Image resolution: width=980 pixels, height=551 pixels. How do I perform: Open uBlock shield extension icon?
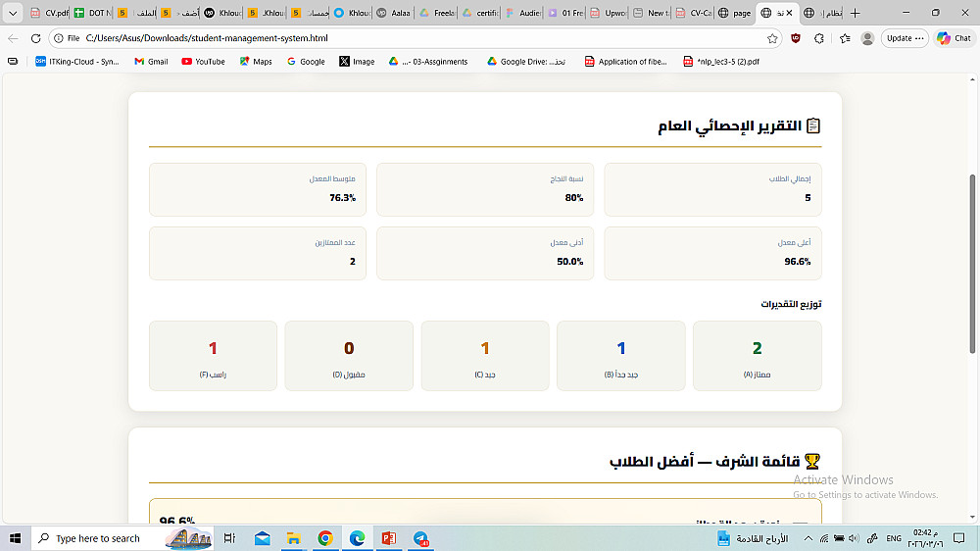click(x=796, y=38)
